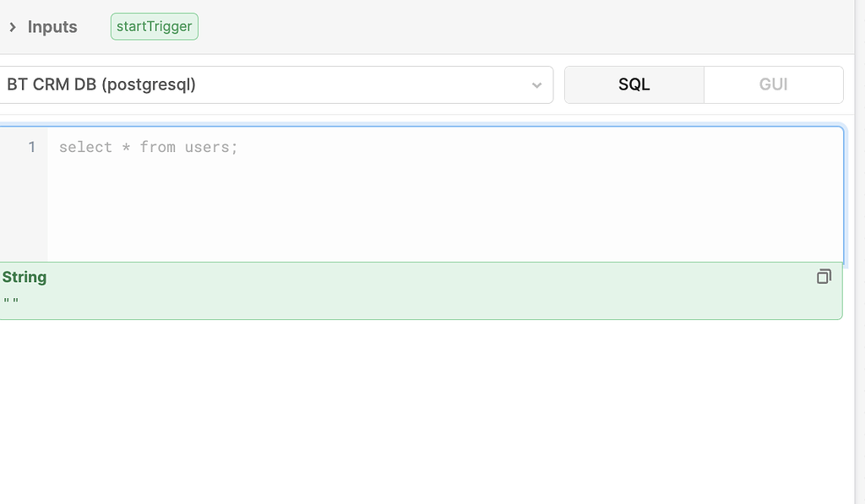
Task: Click the duplicate-squares icon in the green panel
Action: (x=824, y=277)
